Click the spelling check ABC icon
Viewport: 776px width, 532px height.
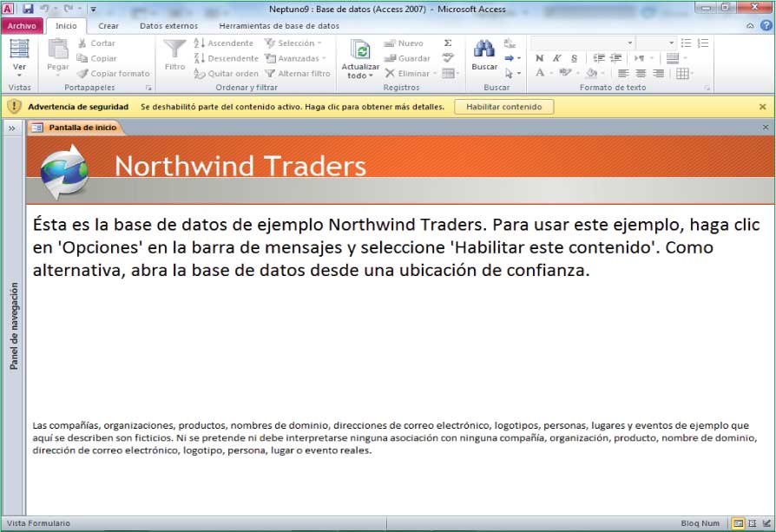(448, 58)
